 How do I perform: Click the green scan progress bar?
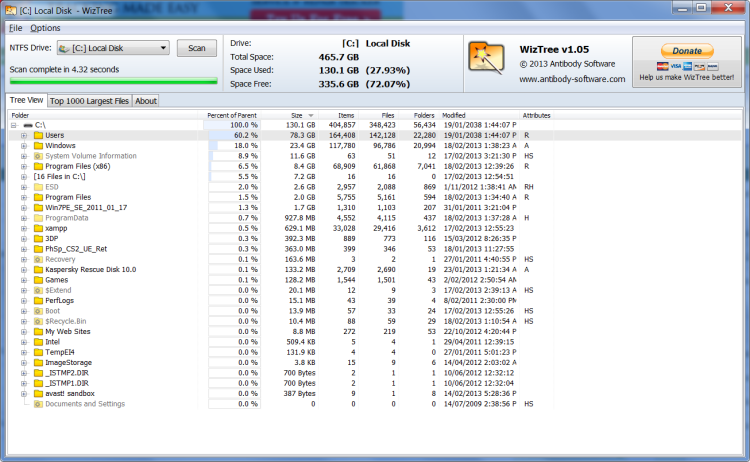pyautogui.click(x=113, y=81)
